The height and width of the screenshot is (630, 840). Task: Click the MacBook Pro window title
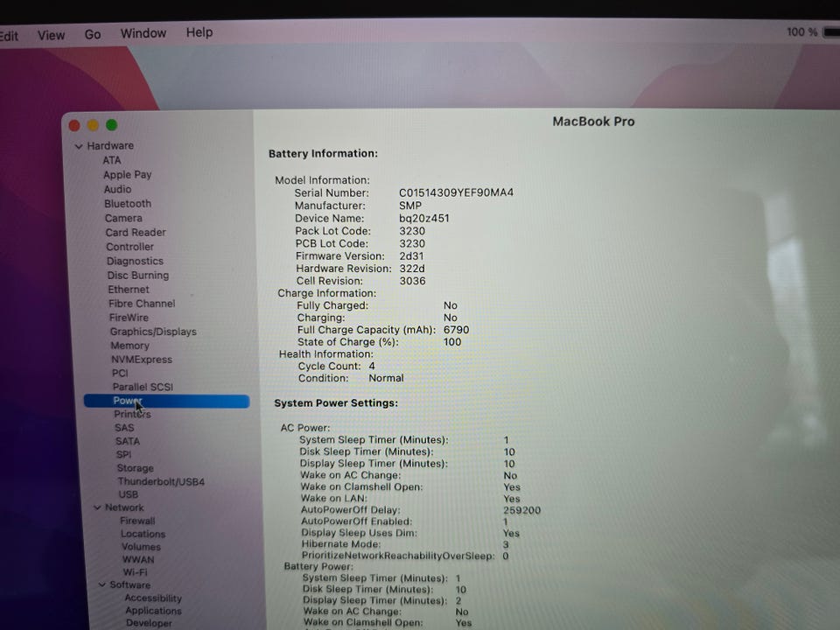click(x=593, y=122)
